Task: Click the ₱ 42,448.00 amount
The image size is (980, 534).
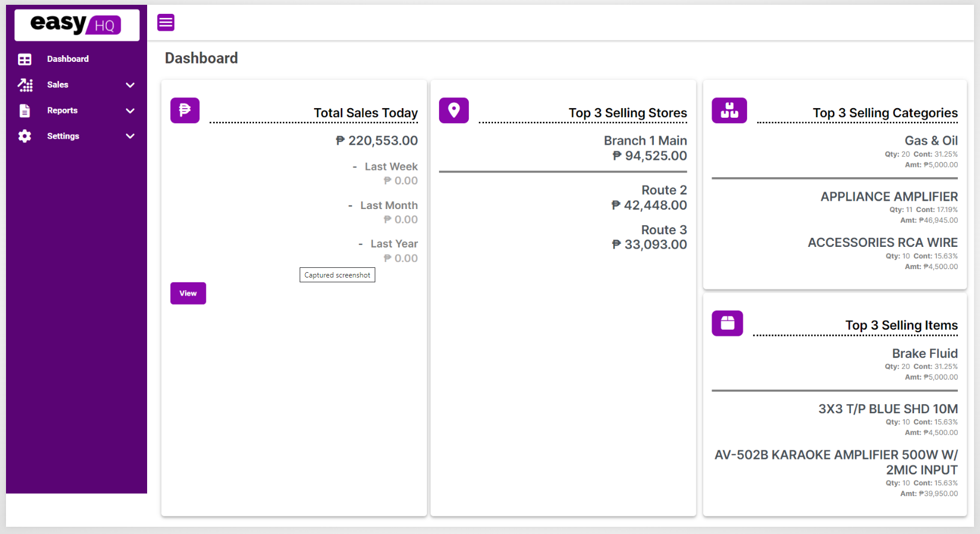Action: [649, 205]
